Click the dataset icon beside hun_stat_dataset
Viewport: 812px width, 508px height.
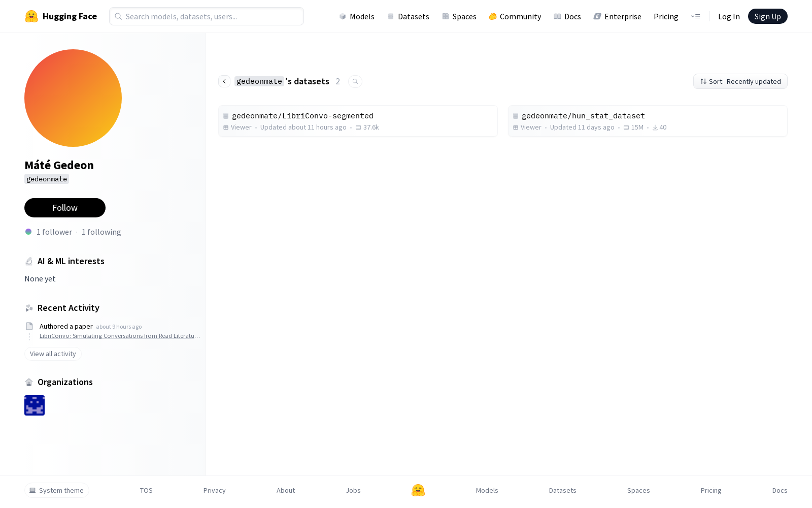pos(516,116)
